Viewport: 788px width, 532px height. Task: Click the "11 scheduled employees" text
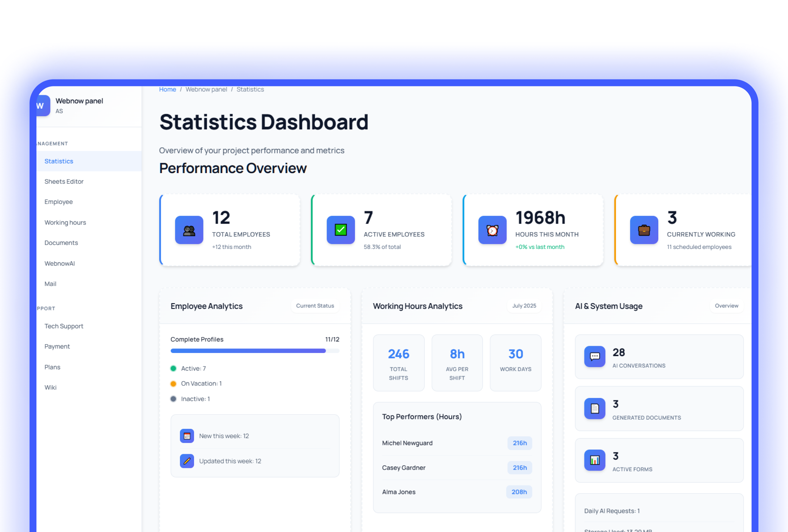click(699, 247)
